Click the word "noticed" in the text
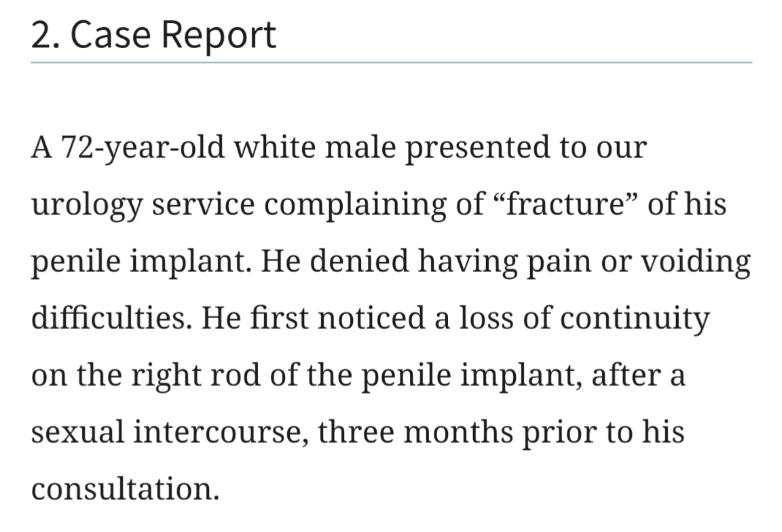 [x=371, y=318]
